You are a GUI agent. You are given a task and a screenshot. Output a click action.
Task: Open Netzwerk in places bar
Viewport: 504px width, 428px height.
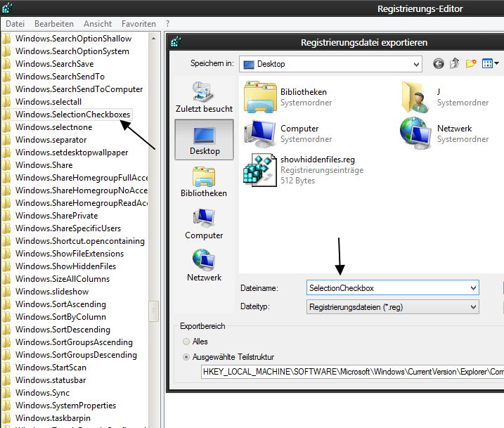[x=204, y=266]
